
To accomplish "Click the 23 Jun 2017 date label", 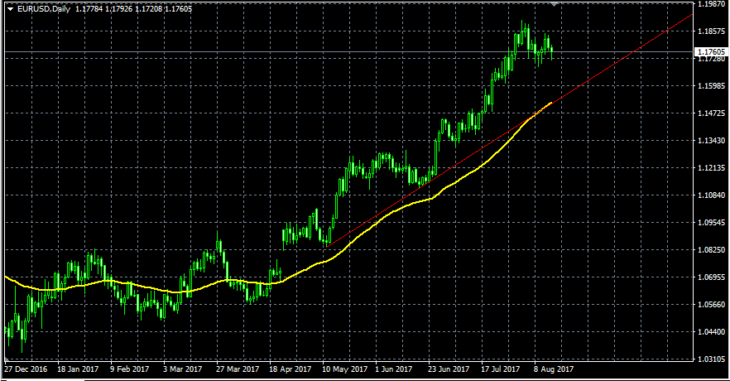I will 448,369.
